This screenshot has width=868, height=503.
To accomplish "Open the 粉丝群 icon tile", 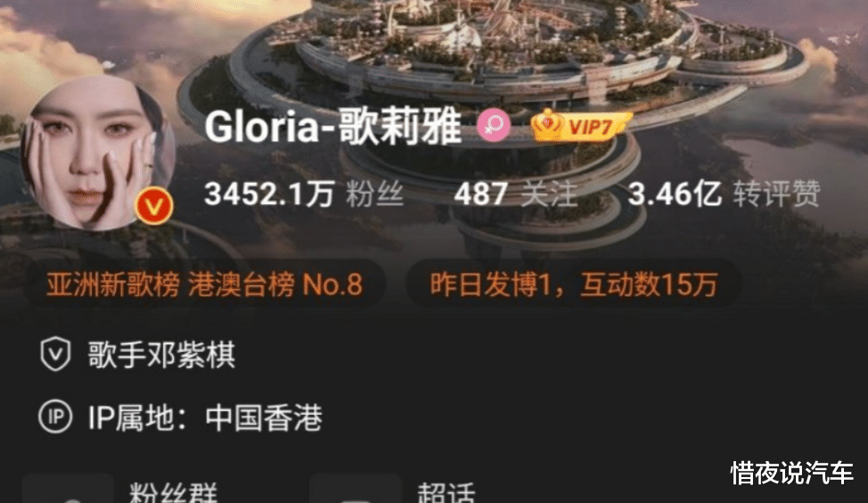I will point(68,489).
